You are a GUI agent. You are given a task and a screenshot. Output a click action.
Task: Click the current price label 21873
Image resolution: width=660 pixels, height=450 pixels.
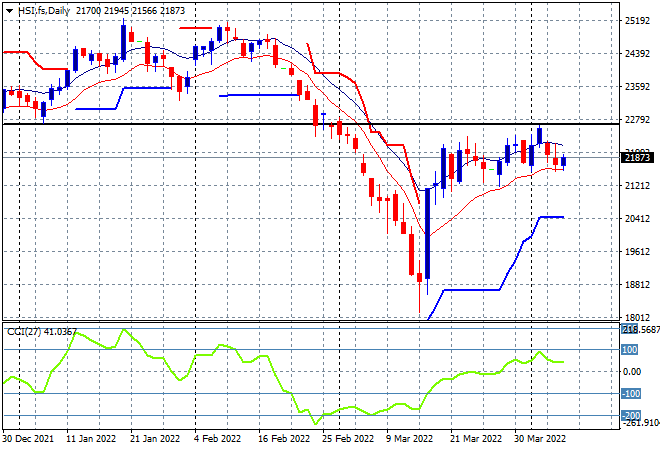point(637,158)
